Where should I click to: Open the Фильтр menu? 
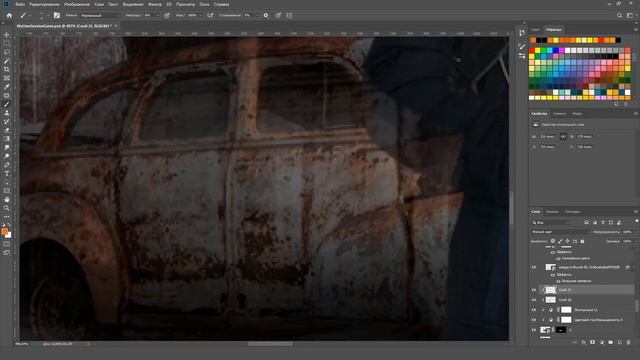click(155, 4)
